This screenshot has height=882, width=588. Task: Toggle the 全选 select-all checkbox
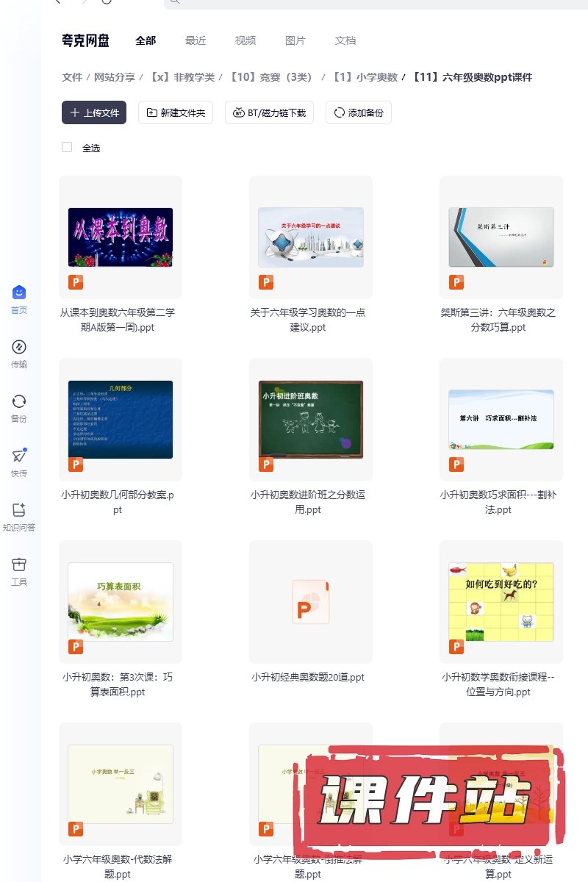pyautogui.click(x=67, y=147)
